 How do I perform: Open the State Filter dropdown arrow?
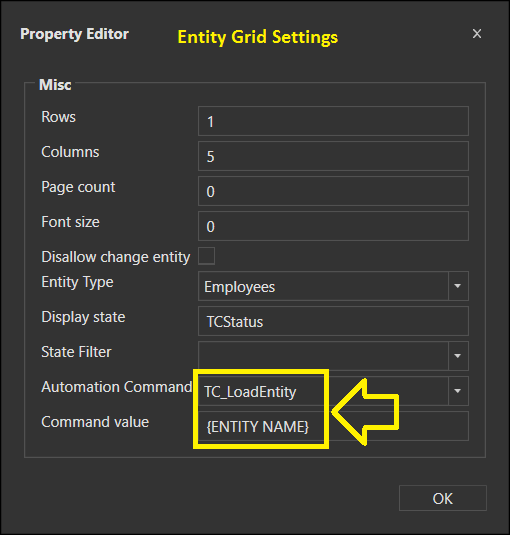pyautogui.click(x=458, y=356)
